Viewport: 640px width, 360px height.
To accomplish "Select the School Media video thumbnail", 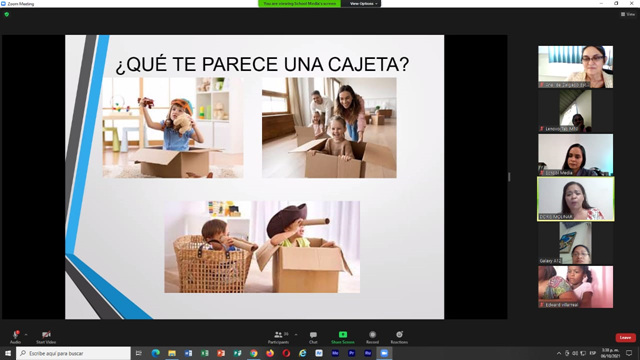I will tap(576, 155).
